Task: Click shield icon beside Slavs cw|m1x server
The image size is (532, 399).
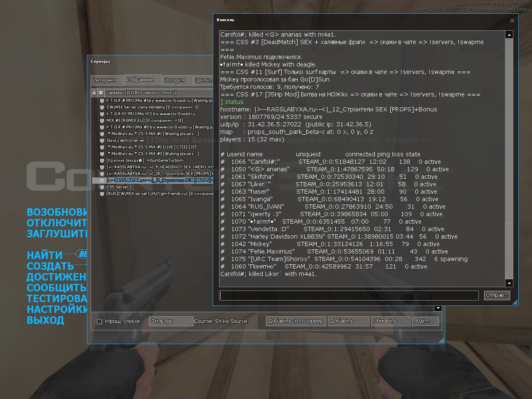Action: tap(102, 140)
